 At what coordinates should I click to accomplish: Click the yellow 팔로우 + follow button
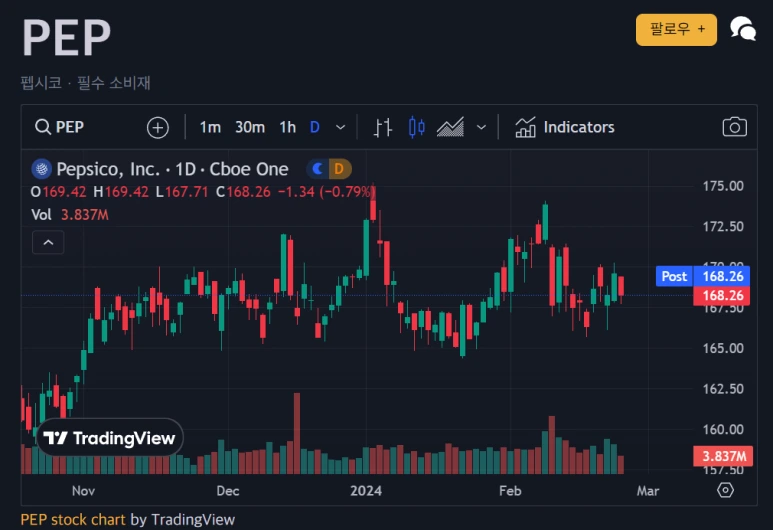[676, 30]
